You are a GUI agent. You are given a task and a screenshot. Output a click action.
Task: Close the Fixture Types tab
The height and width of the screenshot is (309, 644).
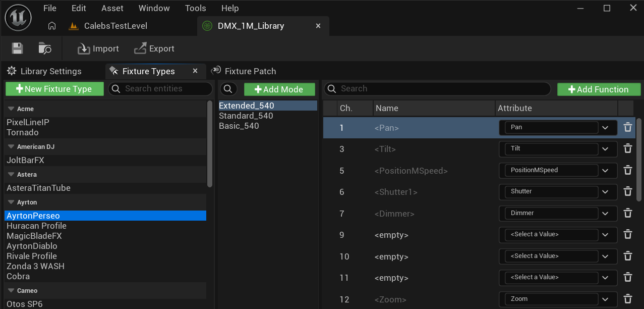(x=195, y=71)
